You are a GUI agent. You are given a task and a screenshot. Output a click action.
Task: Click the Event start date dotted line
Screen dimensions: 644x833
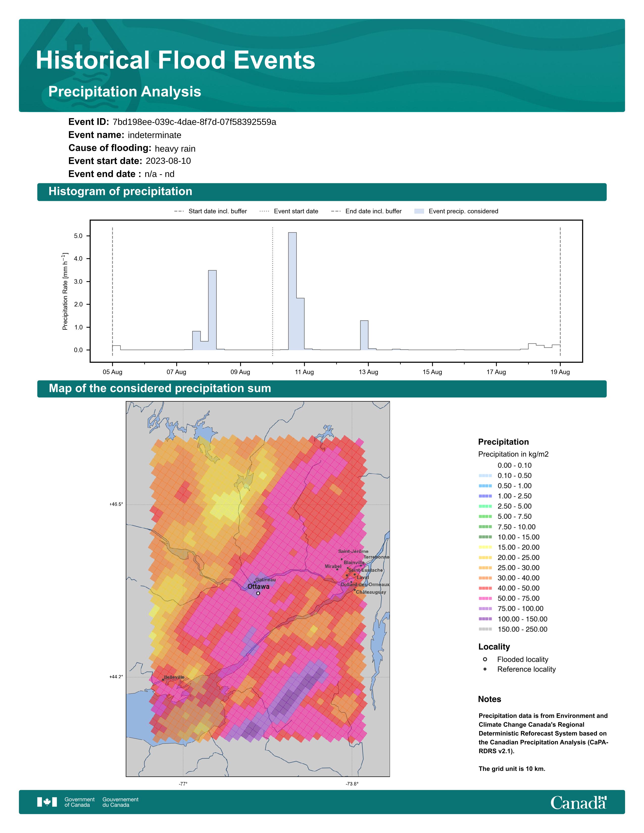click(273, 290)
